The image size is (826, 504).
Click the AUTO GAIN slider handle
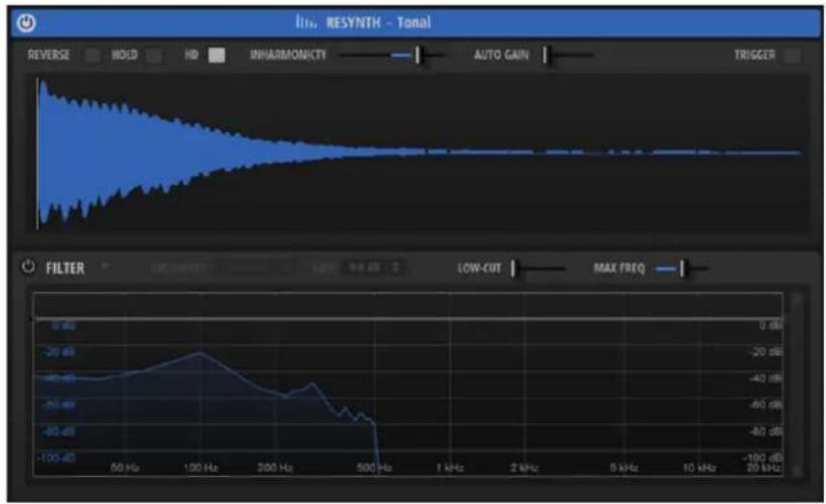tap(546, 55)
